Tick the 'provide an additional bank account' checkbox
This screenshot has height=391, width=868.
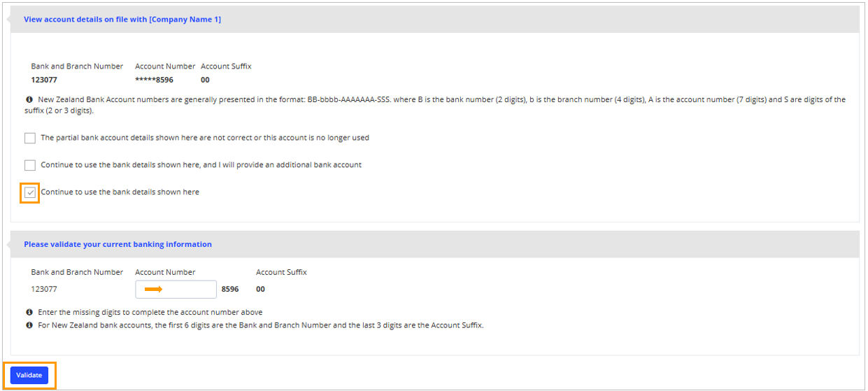click(30, 165)
